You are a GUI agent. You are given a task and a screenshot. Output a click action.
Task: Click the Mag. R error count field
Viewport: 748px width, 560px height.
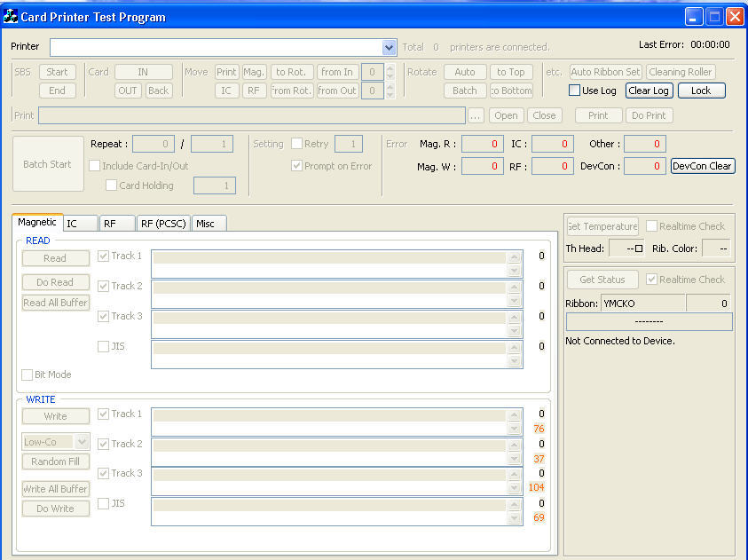tap(483, 144)
